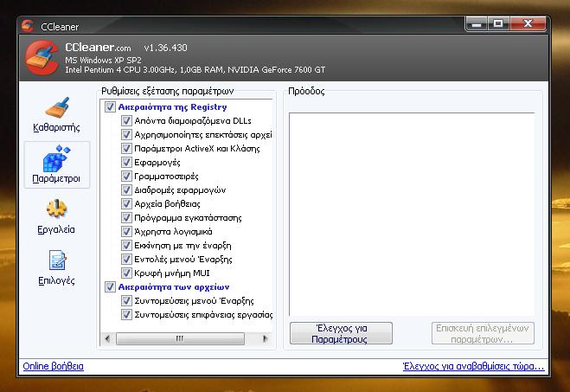The width and height of the screenshot is (570, 392).
Task: Click the MS Windows XP SP2 text
Action: (103, 60)
